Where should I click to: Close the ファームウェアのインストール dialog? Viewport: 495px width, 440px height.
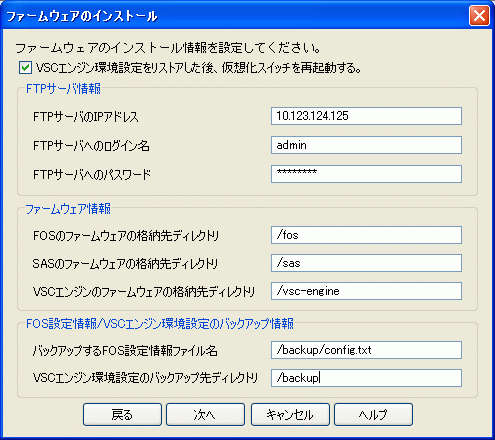pyautogui.click(x=479, y=15)
